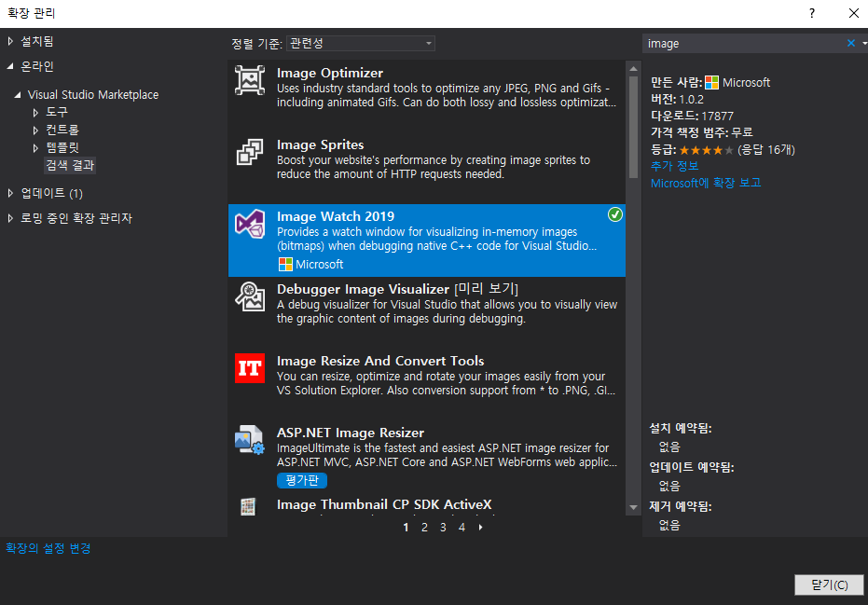Click the 제거 예약됨 heading
868x605 pixels.
tap(681, 506)
